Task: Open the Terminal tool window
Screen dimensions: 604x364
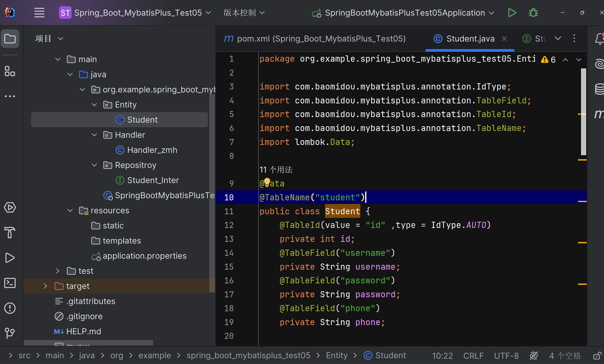Action: (x=10, y=283)
